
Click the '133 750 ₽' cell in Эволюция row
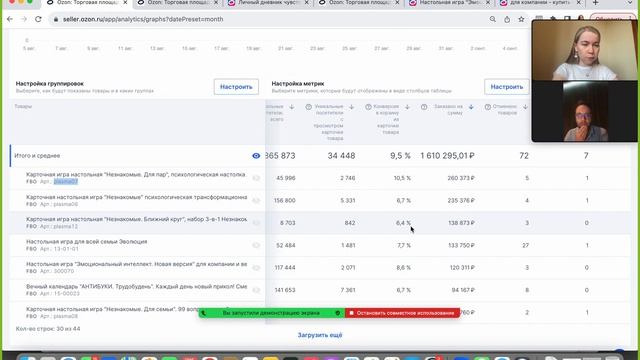coord(461,245)
